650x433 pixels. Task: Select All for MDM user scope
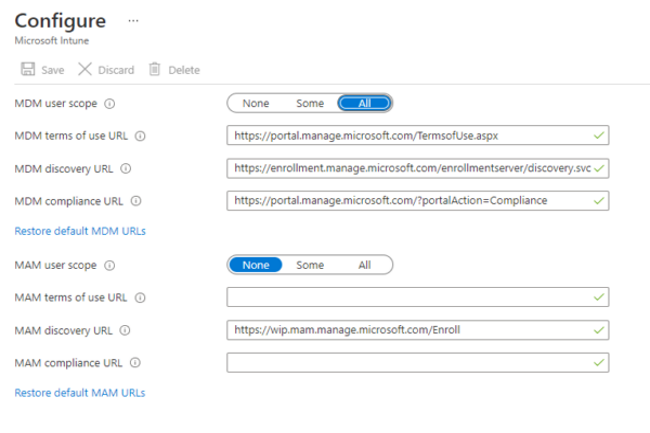[364, 103]
